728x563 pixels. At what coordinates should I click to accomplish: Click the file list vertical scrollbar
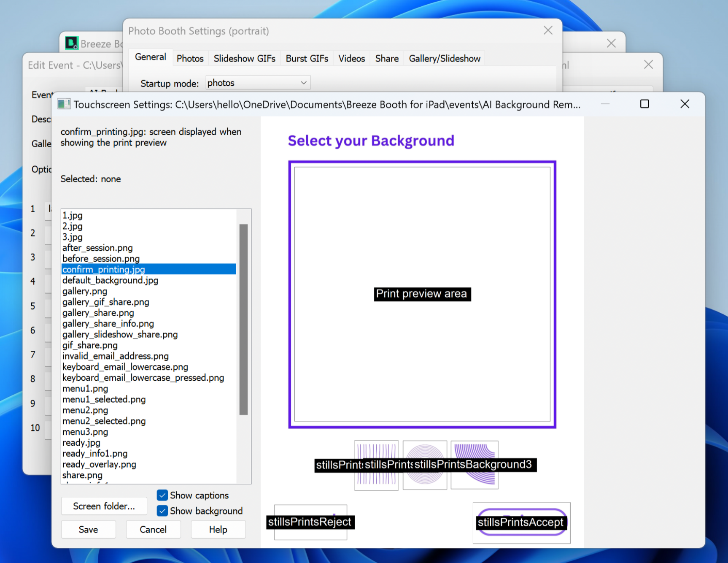[x=243, y=319]
